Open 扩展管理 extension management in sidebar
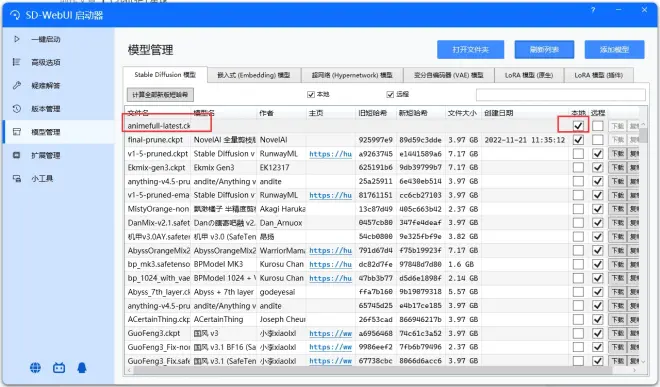This screenshot has height=387, width=660. coord(45,155)
